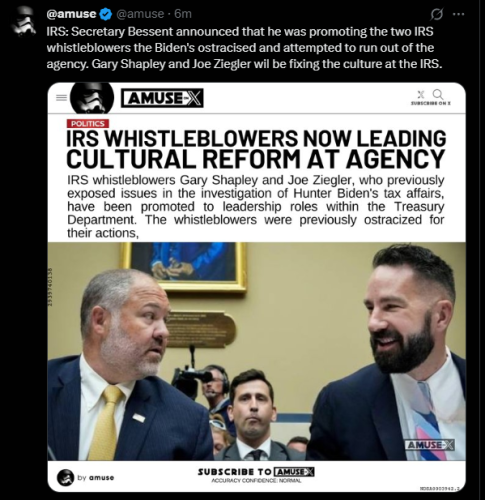Click the AMUSE-X watermark on the photo
This screenshot has height=500, width=485.
[430, 445]
